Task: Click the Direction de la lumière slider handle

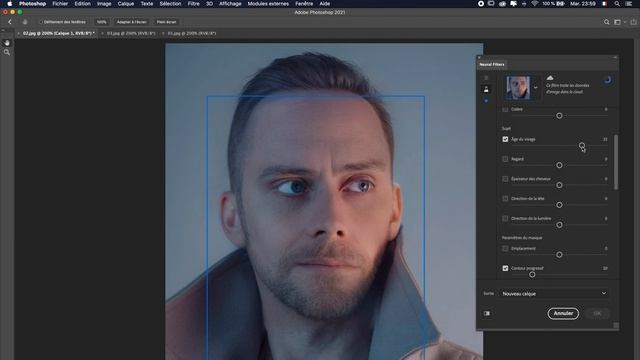Action: pos(560,225)
